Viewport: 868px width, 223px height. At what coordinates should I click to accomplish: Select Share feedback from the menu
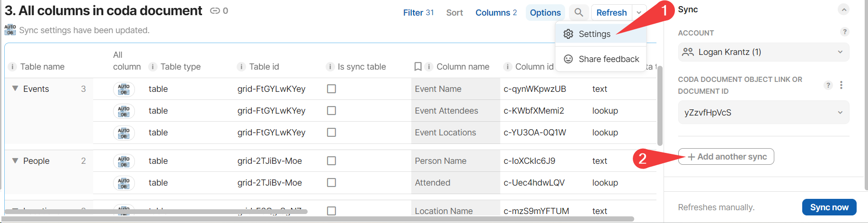click(601, 59)
